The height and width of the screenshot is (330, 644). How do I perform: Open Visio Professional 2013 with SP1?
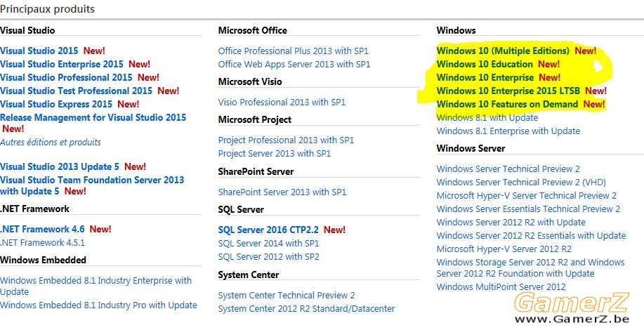[282, 103]
